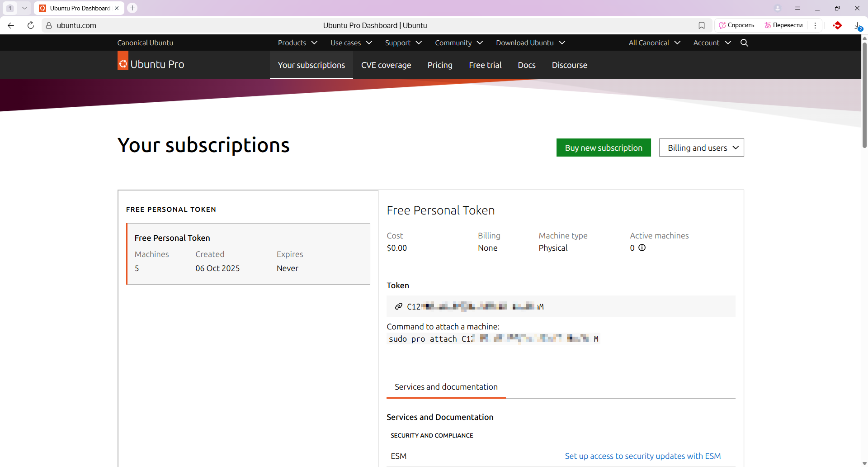Click the search magnifier icon in navigation

pos(744,43)
